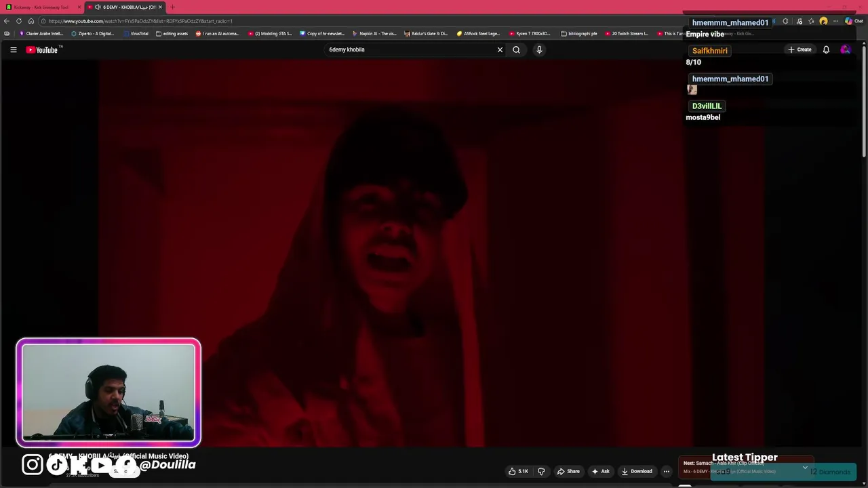The width and height of the screenshot is (868, 488).
Task: Open the browser profile avatar
Action: click(x=823, y=21)
